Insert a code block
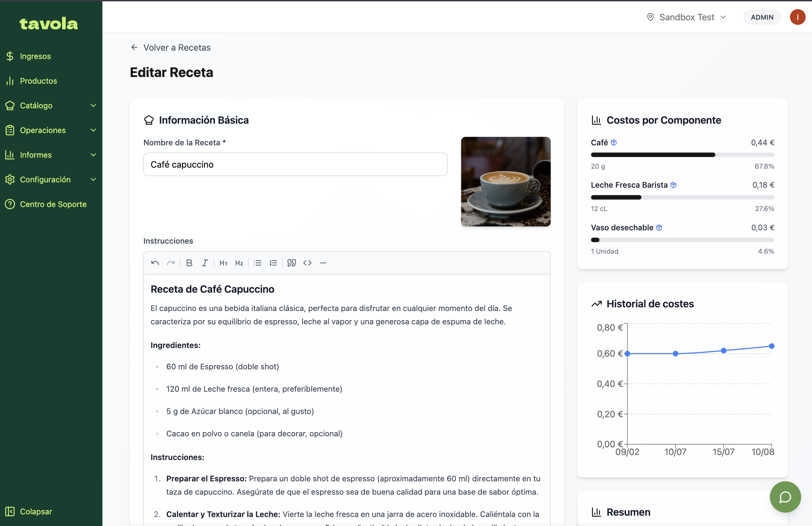Screen dimensions: 812x526 click(307, 263)
